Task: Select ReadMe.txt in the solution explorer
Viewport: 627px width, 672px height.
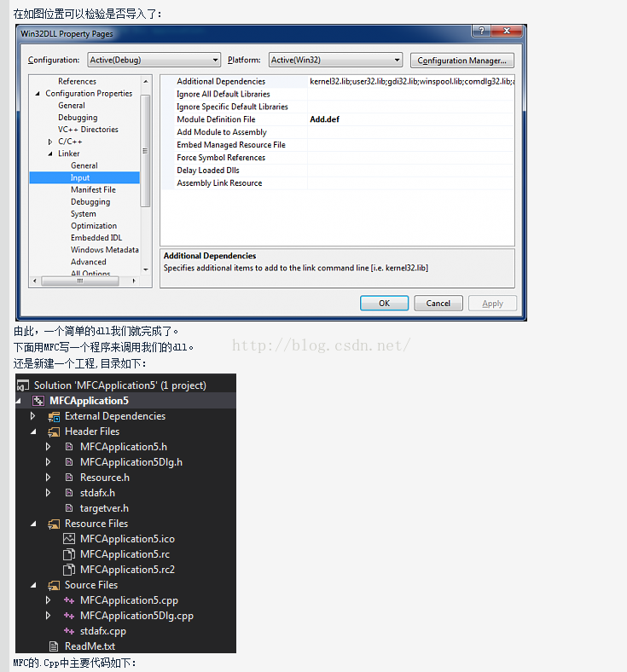Action: click(x=90, y=646)
